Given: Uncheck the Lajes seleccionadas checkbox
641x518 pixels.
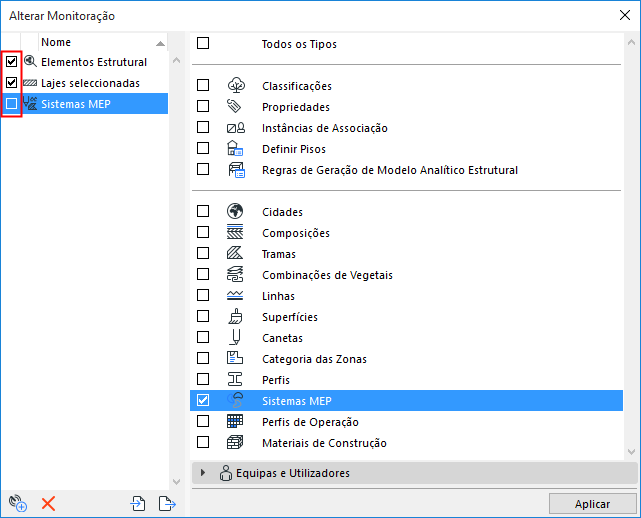Looking at the screenshot, I should pyautogui.click(x=11, y=83).
